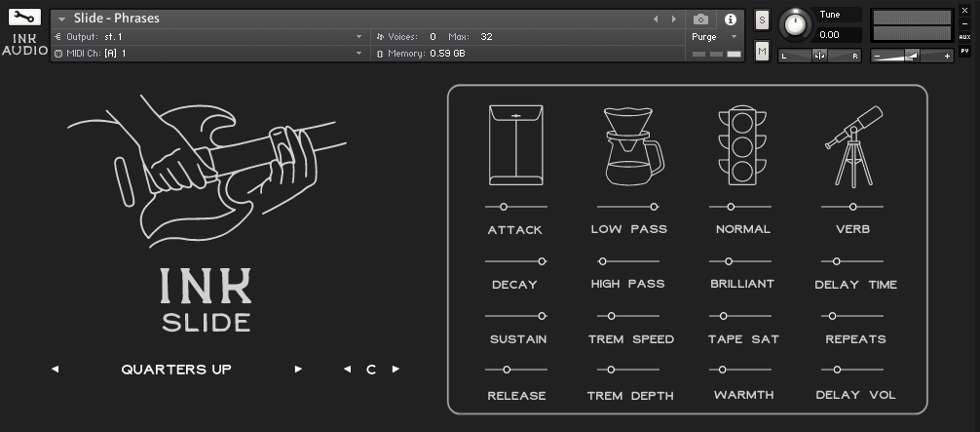This screenshot has height=432, width=980.
Task: Click the Max voices value field
Action: [486, 37]
